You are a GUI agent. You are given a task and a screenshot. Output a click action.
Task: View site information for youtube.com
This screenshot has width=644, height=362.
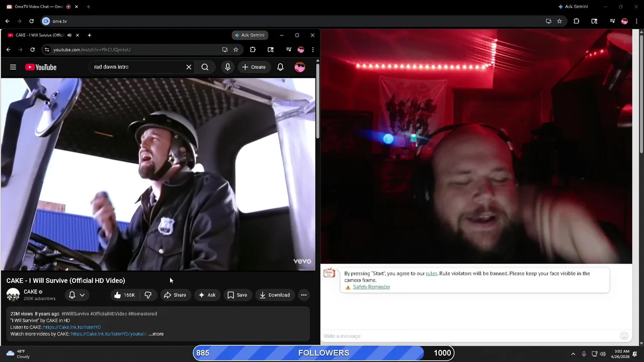point(47,50)
